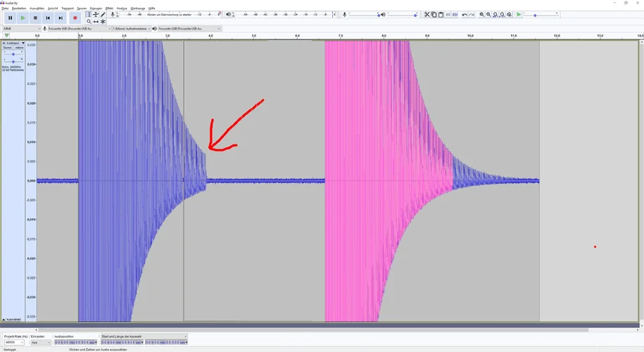
Task: Click the Pause button
Action: (x=11, y=18)
